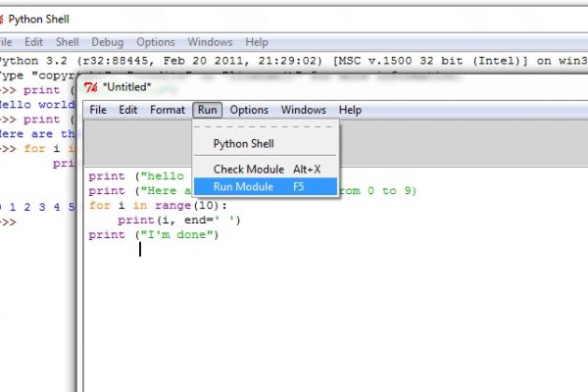This screenshot has width=588, height=392.
Task: Click the string "I'm done" in the editor
Action: pyautogui.click(x=177, y=235)
